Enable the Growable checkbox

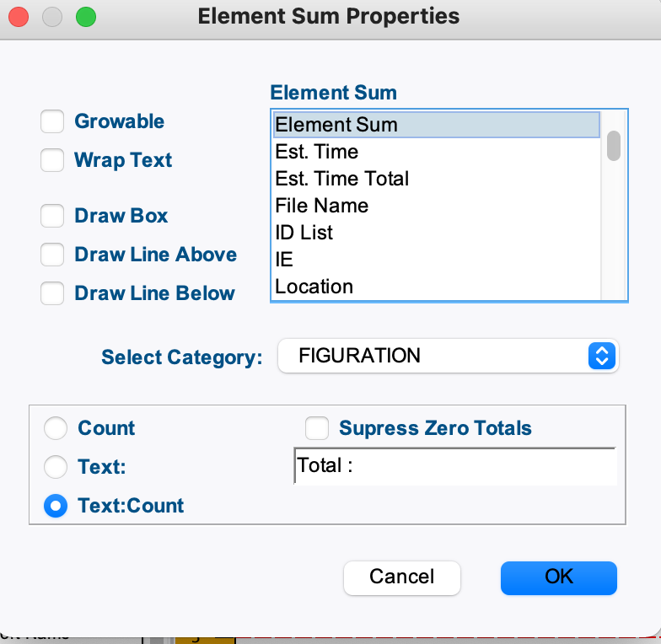(x=52, y=121)
